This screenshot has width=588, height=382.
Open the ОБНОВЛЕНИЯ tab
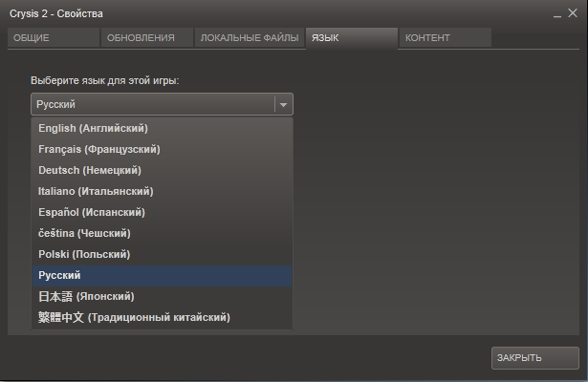[146, 37]
